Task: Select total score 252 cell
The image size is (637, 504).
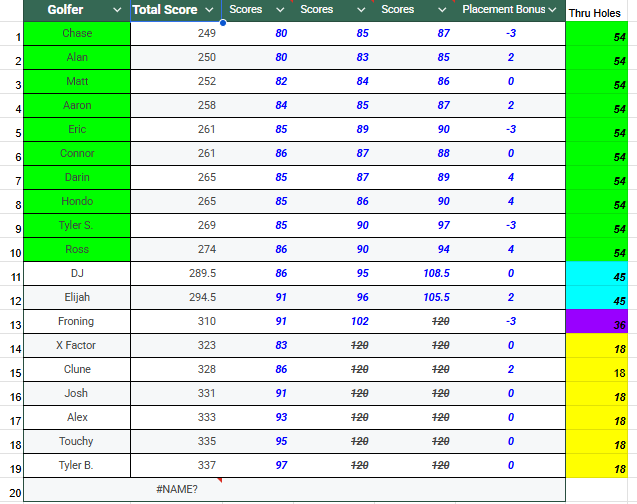Action: point(176,81)
